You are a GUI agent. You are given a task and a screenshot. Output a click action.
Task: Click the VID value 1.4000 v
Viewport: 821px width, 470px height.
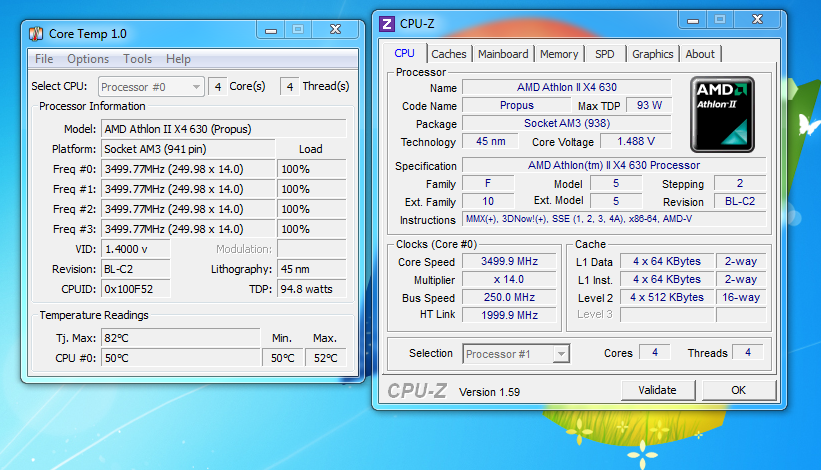(136, 249)
